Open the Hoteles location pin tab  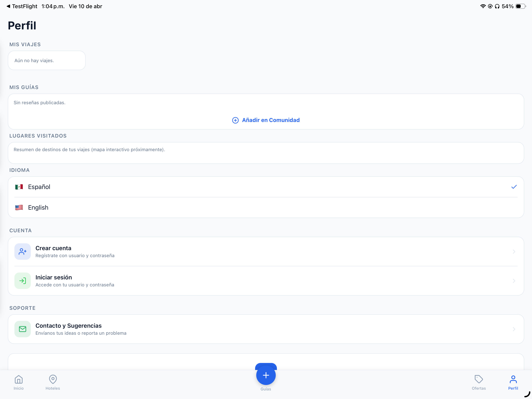(x=53, y=380)
